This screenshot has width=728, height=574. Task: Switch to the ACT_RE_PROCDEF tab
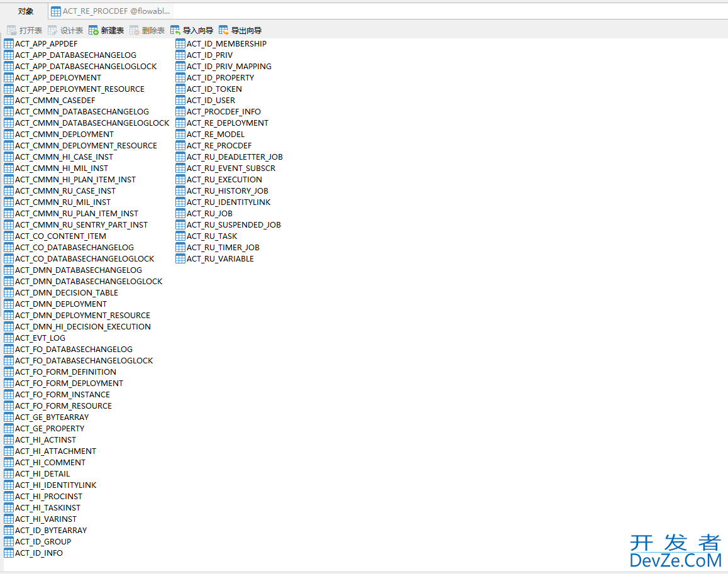point(111,11)
